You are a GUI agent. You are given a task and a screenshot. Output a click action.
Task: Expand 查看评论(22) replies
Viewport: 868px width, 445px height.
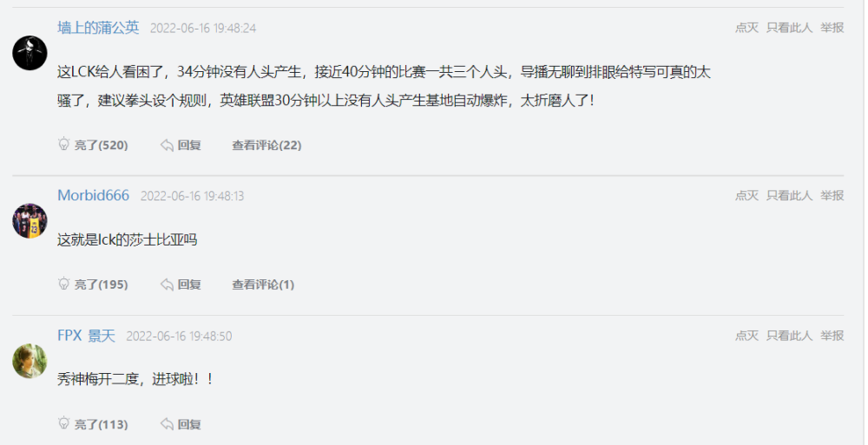266,145
